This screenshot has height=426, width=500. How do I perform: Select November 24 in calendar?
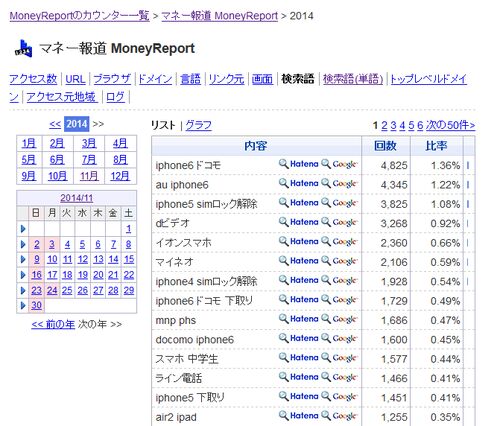coord(52,290)
